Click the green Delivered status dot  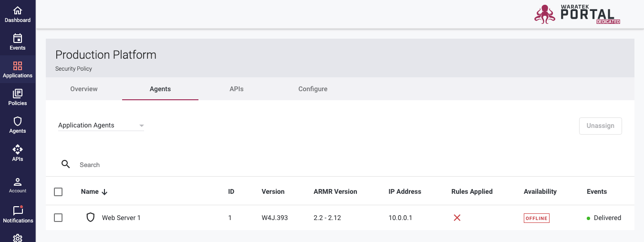click(x=589, y=218)
